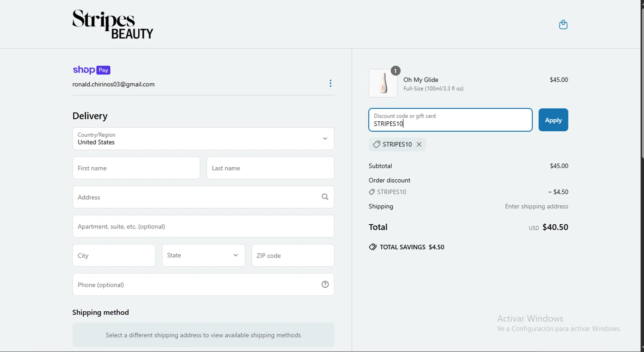Open the shopping bag cart icon
The image size is (644, 352).
pyautogui.click(x=563, y=24)
